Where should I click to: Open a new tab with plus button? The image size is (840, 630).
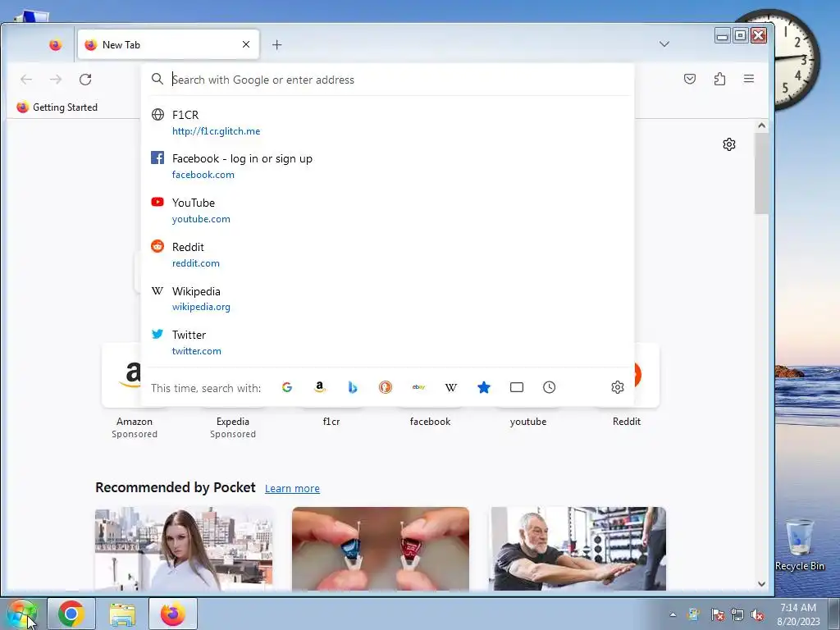coord(276,45)
